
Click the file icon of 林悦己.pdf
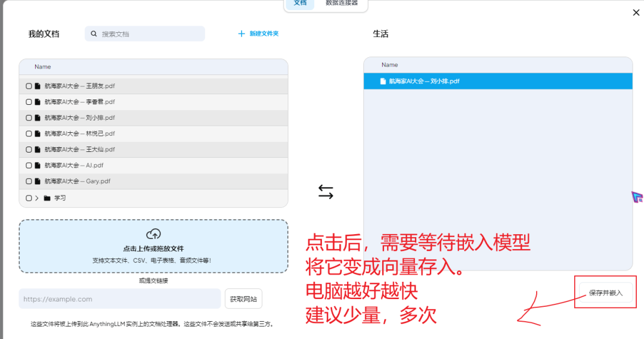coord(38,134)
